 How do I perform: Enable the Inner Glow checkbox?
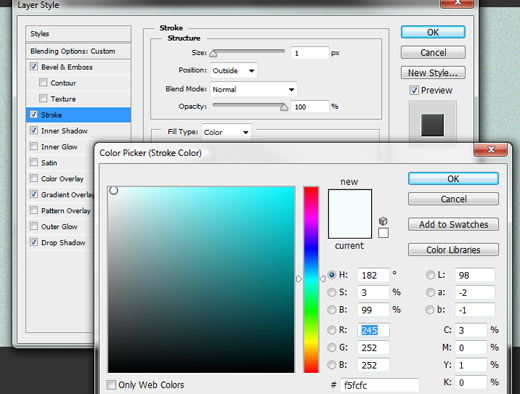[34, 146]
